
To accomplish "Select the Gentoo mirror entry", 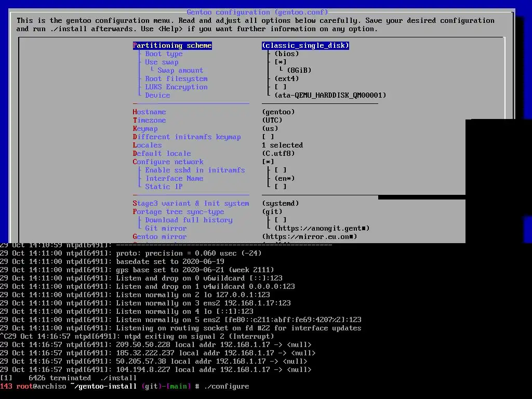I will pyautogui.click(x=160, y=236).
